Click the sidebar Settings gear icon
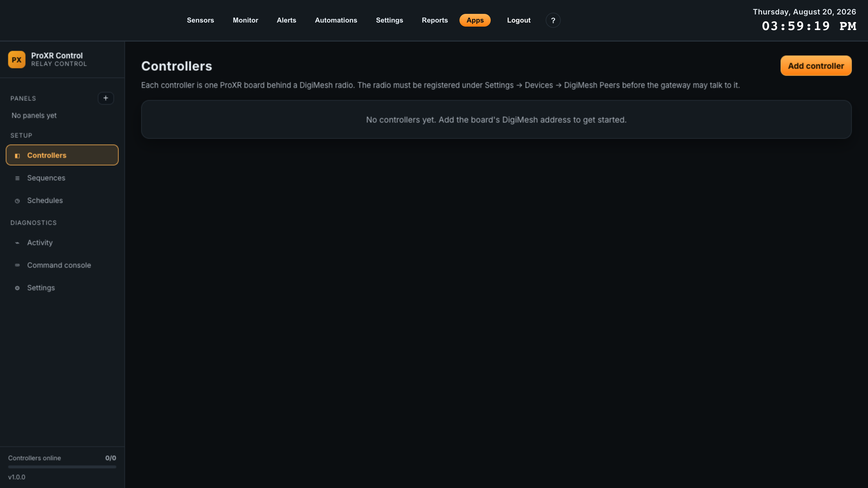 (17, 288)
